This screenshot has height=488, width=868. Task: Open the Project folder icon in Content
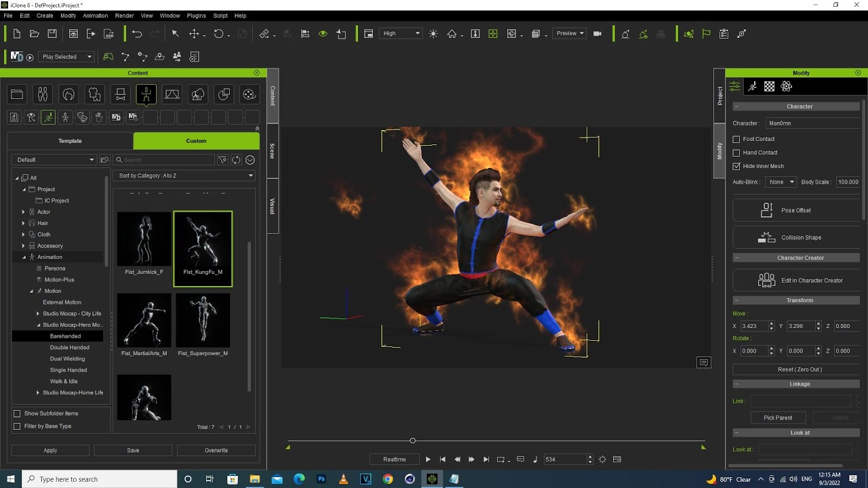[x=17, y=95]
